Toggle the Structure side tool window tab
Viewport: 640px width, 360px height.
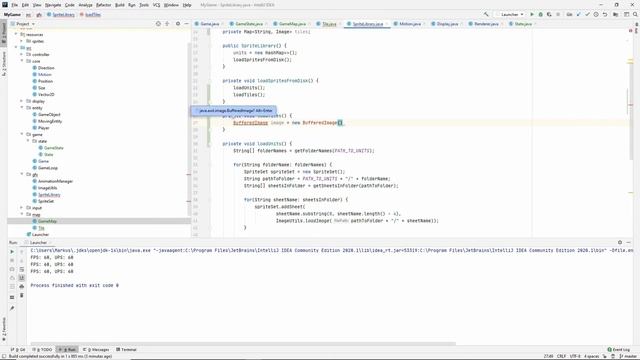pos(4,63)
